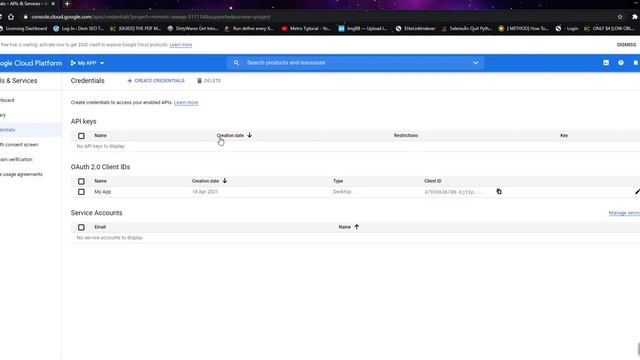Click the browser address bar URL
Screen dimensions: 640x360
pos(151,17)
